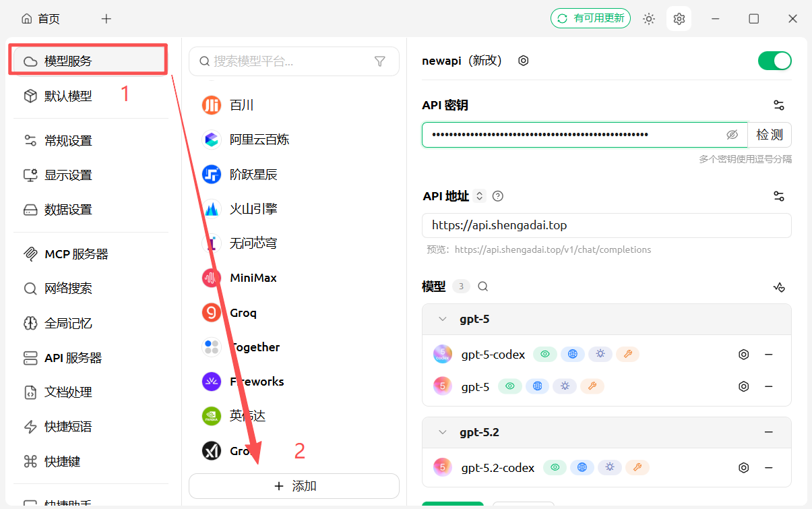Collapse the gpt-5.2 model group
This screenshot has width=812, height=509.
click(443, 432)
